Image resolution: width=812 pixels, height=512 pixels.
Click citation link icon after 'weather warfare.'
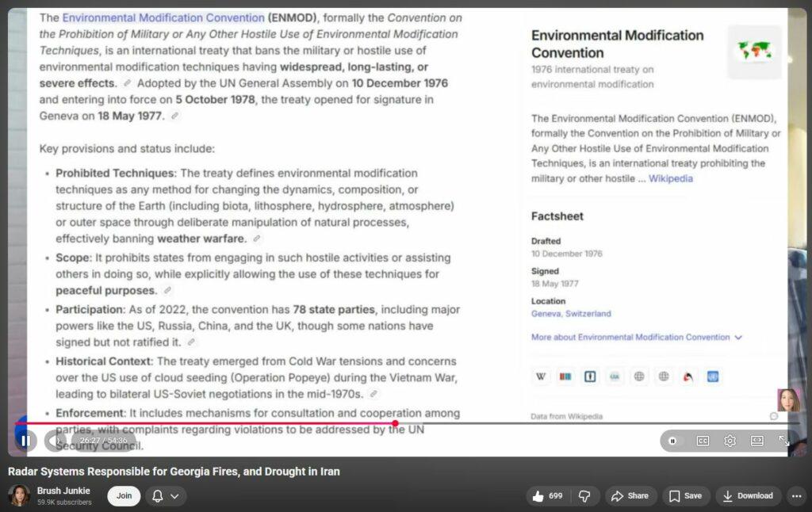coord(256,239)
